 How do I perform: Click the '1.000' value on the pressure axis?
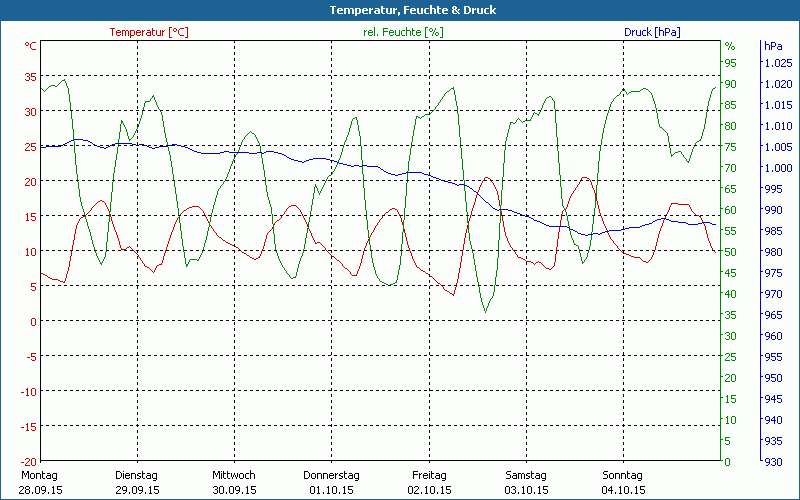coord(778,168)
